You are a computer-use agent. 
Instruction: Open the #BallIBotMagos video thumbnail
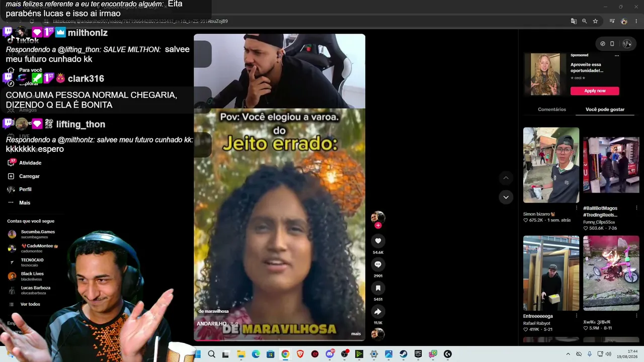click(x=611, y=165)
